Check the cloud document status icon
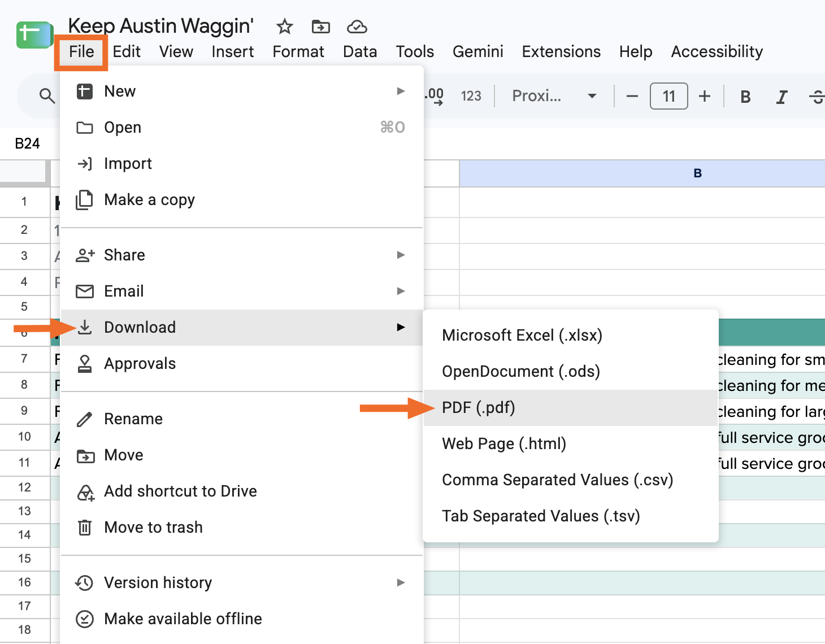Image resolution: width=825 pixels, height=644 pixels. 357,27
